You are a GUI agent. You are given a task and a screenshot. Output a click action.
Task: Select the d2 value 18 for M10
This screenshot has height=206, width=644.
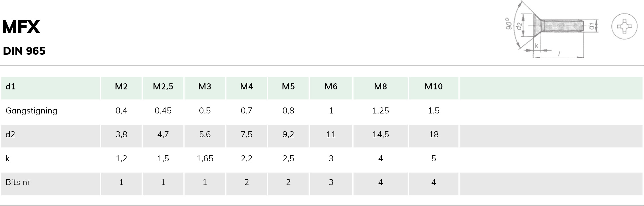434,134
